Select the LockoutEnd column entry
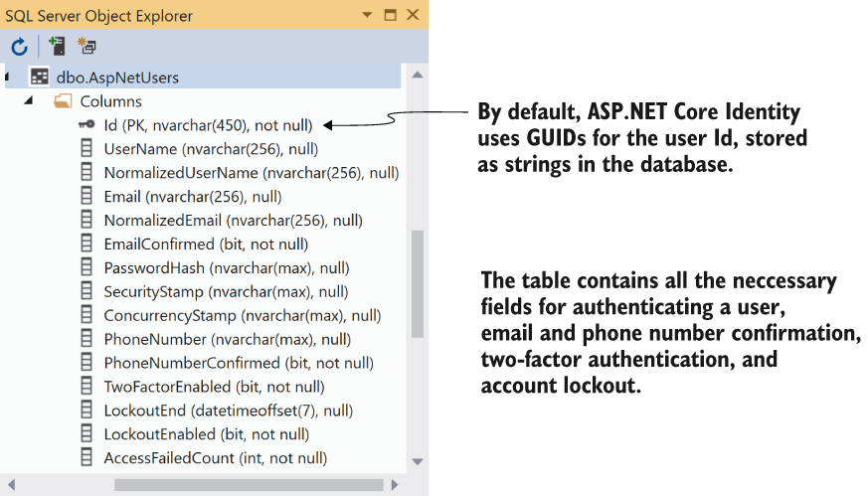This screenshot has height=496, width=868. [x=228, y=411]
